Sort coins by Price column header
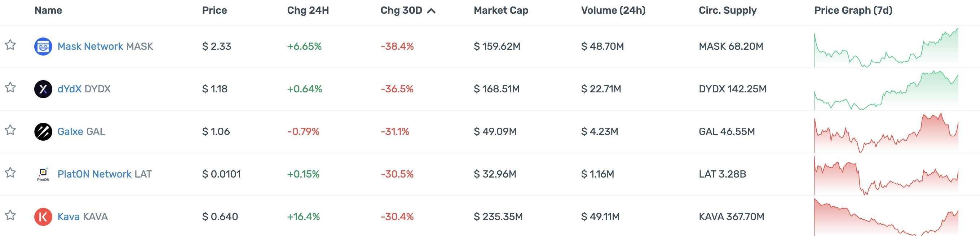The height and width of the screenshot is (236, 980). pos(214,10)
